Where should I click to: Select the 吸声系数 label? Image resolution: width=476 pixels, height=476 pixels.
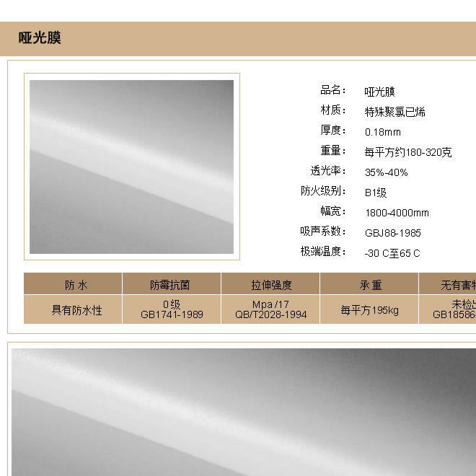(x=323, y=232)
